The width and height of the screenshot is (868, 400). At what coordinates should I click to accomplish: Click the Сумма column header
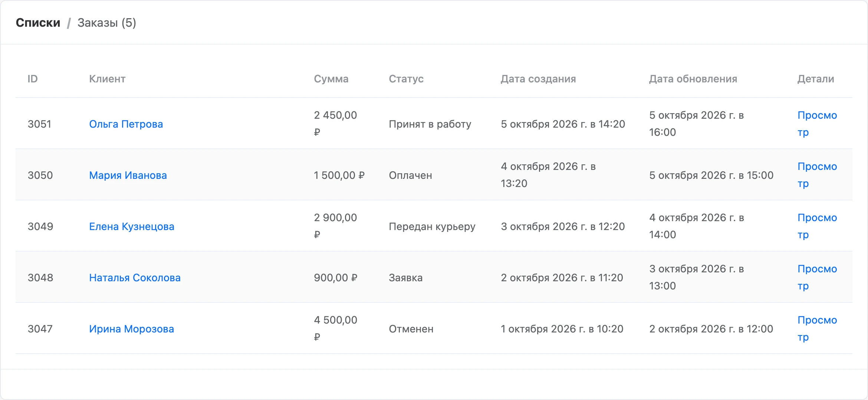(331, 79)
